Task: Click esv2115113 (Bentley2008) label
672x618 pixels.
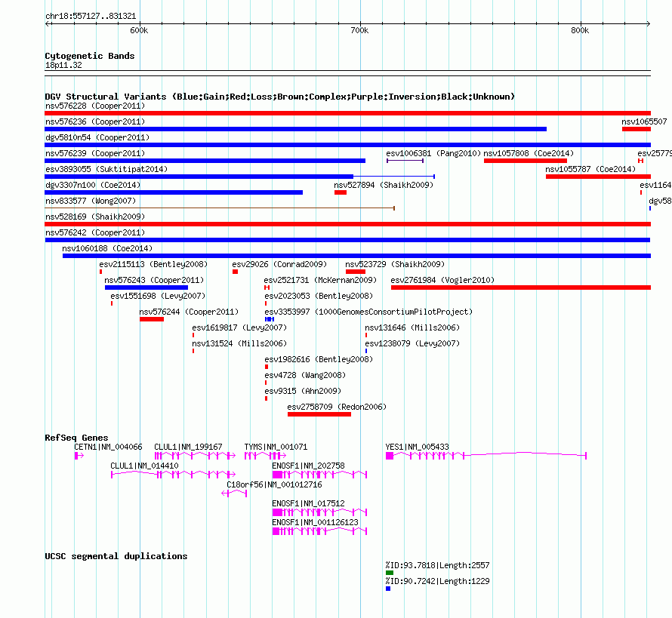Action: pyautogui.click(x=153, y=264)
